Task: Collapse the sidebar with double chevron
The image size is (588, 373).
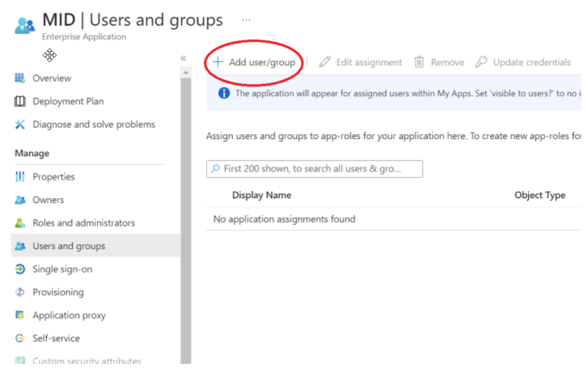Action: pyautogui.click(x=183, y=58)
